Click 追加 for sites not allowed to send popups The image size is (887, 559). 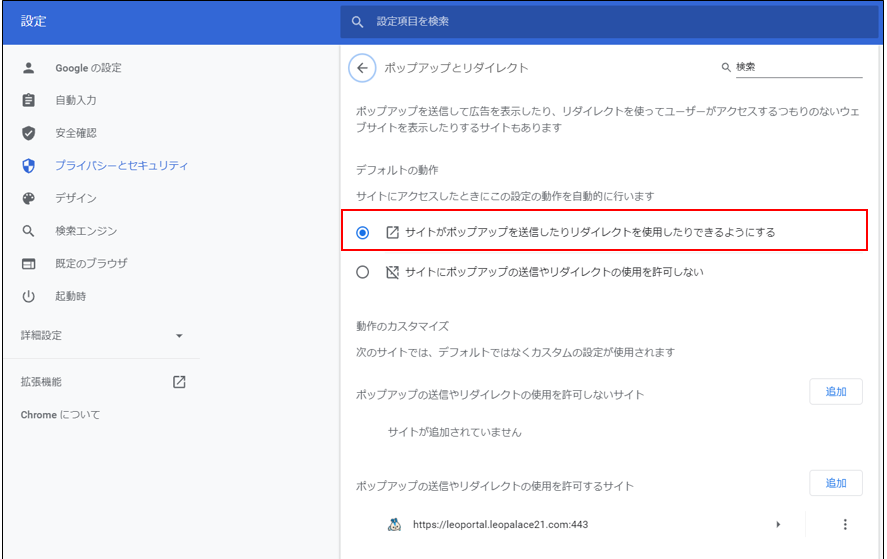835,392
